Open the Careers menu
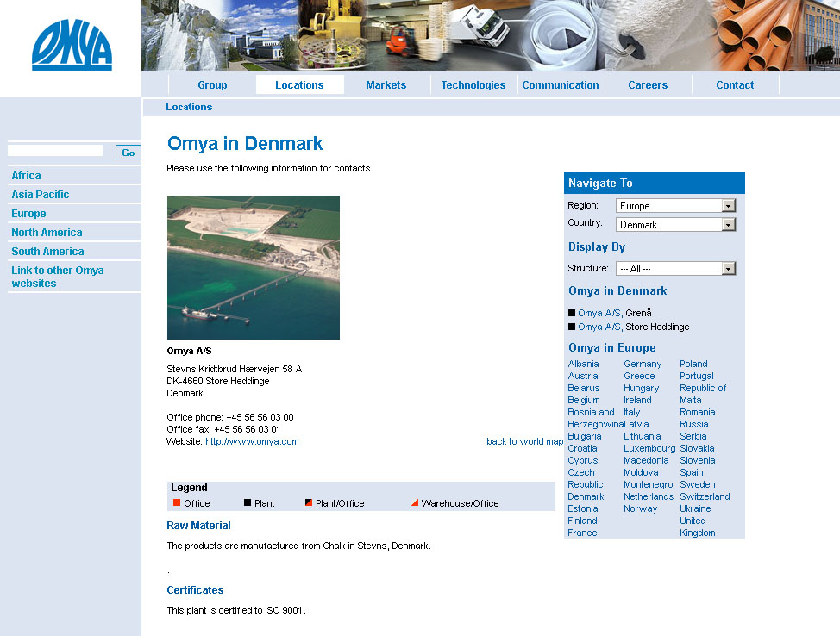Image resolution: width=840 pixels, height=636 pixels. click(648, 84)
